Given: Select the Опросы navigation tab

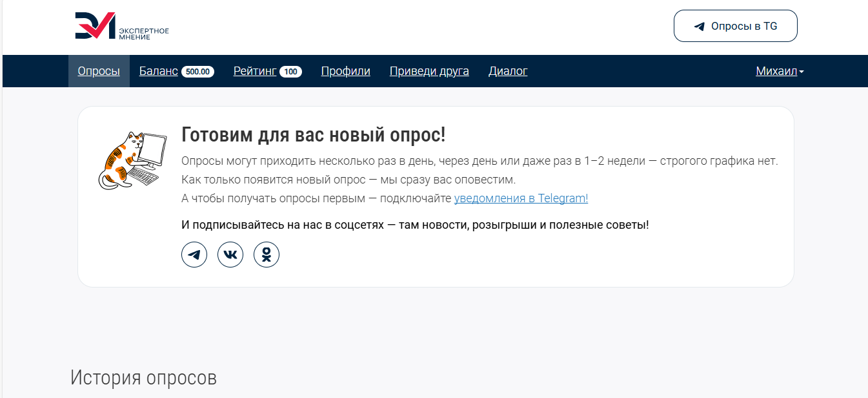Looking at the screenshot, I should point(99,71).
